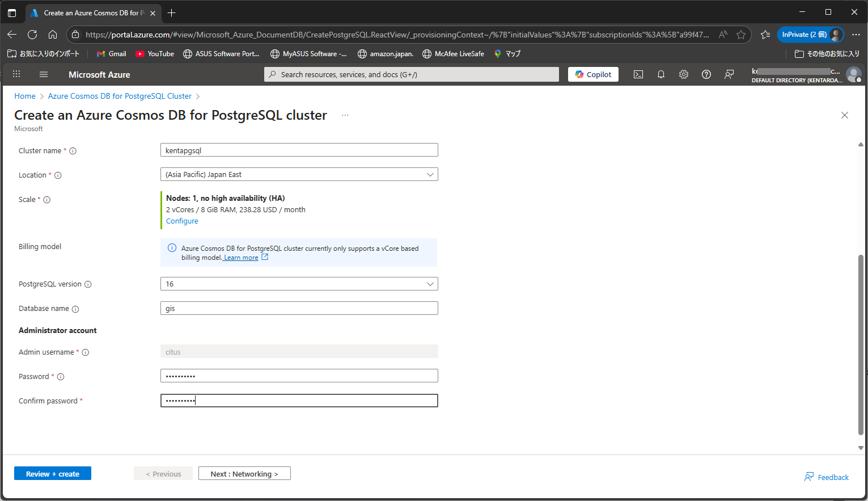Focus the Cluster name field

pos(299,150)
